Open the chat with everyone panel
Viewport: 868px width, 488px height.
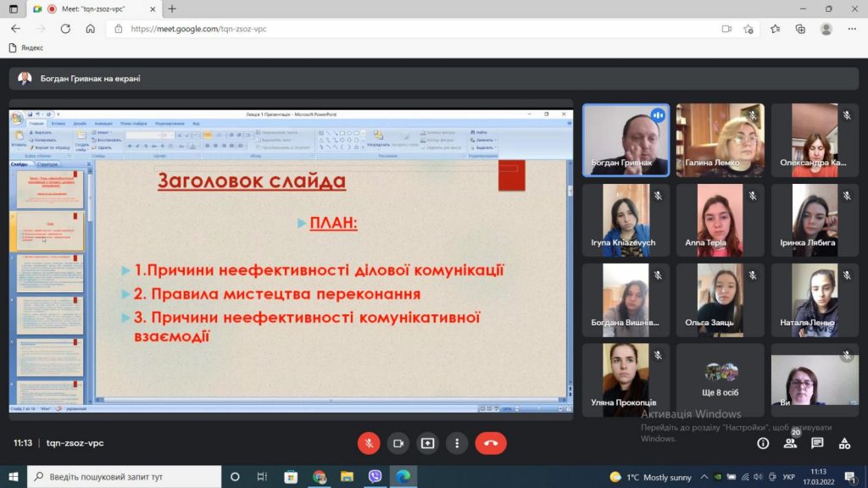(817, 443)
